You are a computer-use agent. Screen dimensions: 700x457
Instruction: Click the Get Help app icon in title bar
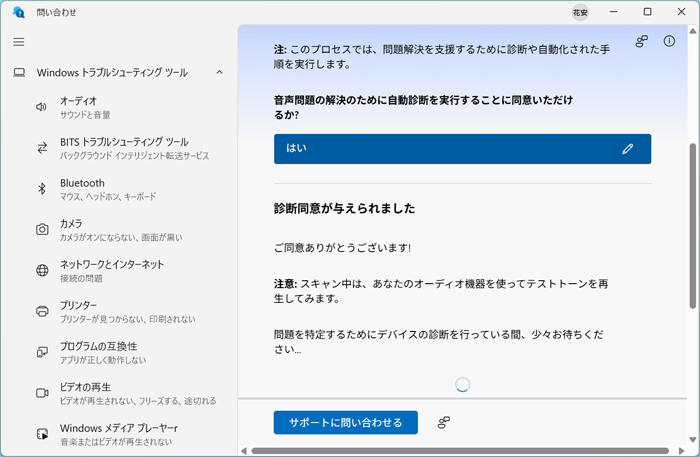[18, 12]
